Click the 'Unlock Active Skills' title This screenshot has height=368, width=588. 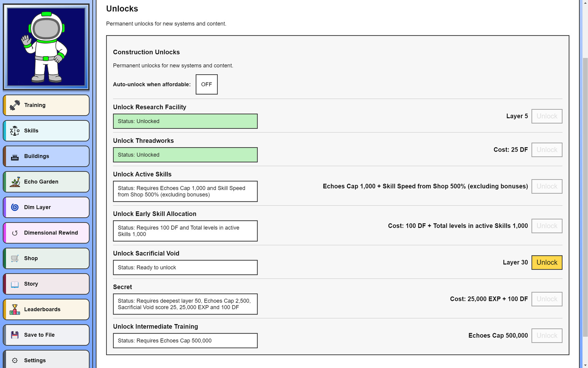pyautogui.click(x=142, y=174)
